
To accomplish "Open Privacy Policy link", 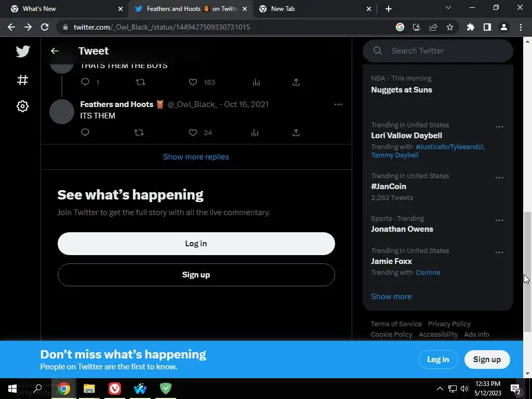I will pos(449,324).
